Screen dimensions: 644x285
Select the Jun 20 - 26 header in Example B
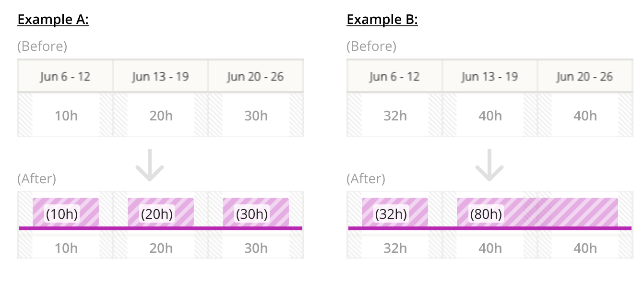click(585, 76)
